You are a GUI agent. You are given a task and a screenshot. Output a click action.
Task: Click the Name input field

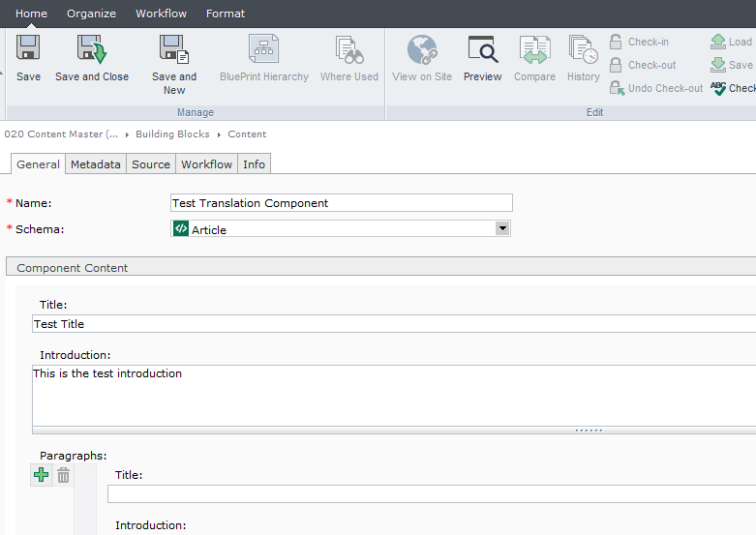coord(341,203)
